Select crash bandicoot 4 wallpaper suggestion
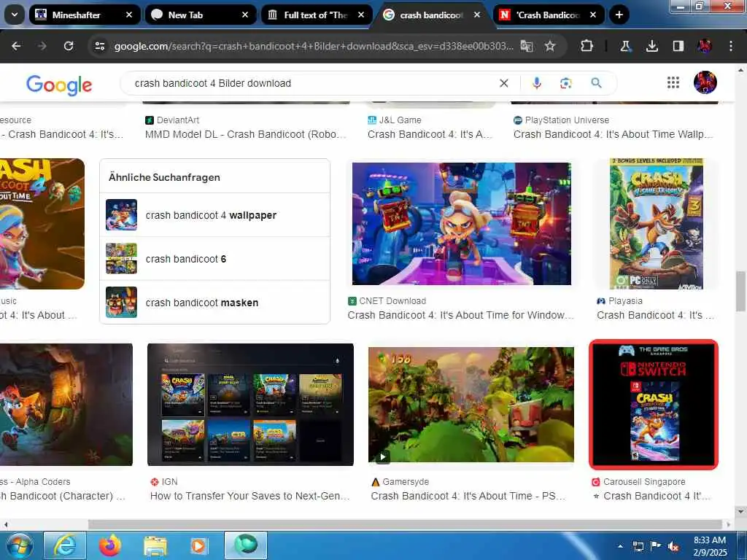The height and width of the screenshot is (560, 747). tap(215, 215)
